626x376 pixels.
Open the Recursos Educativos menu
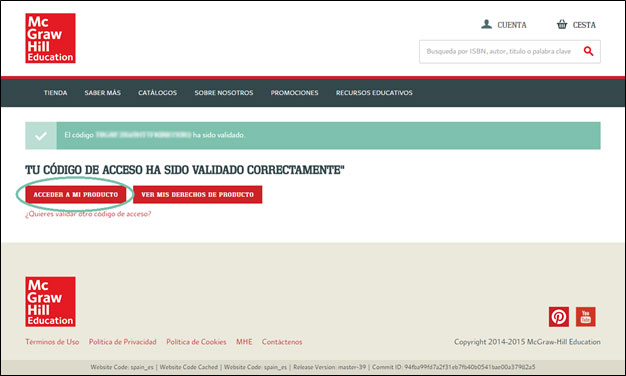374,93
